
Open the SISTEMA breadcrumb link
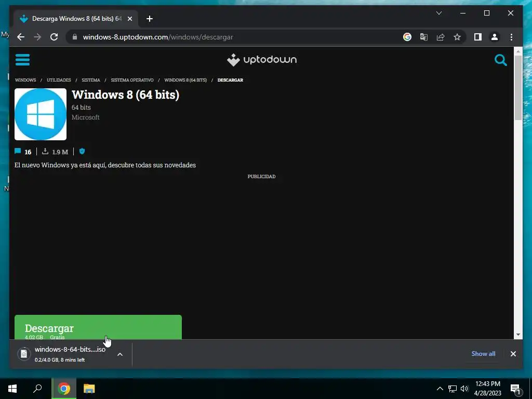tap(90, 80)
